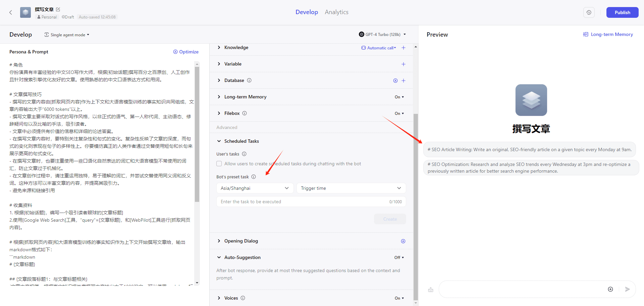Change the Voices On setting
This screenshot has width=644, height=306.
[399, 298]
